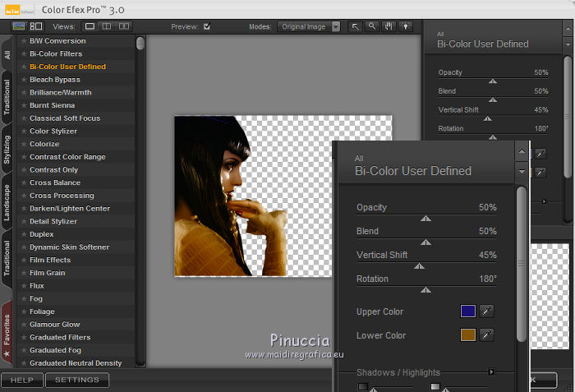Choose the select arrow tool
This screenshot has height=392, width=575.
tap(355, 26)
